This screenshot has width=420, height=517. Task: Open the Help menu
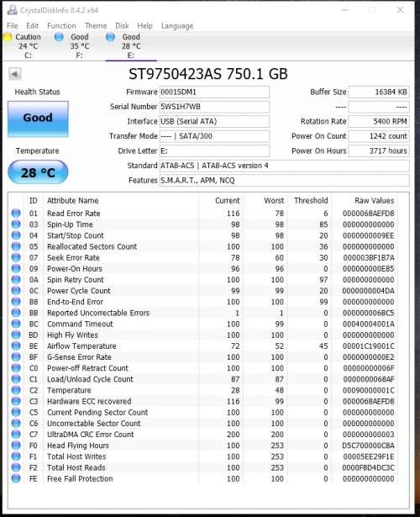[144, 26]
